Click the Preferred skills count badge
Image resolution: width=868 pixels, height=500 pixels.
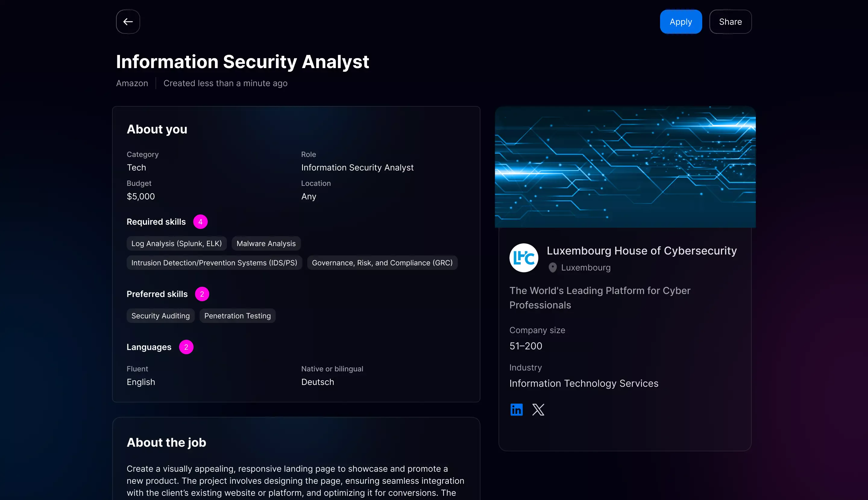tap(202, 294)
